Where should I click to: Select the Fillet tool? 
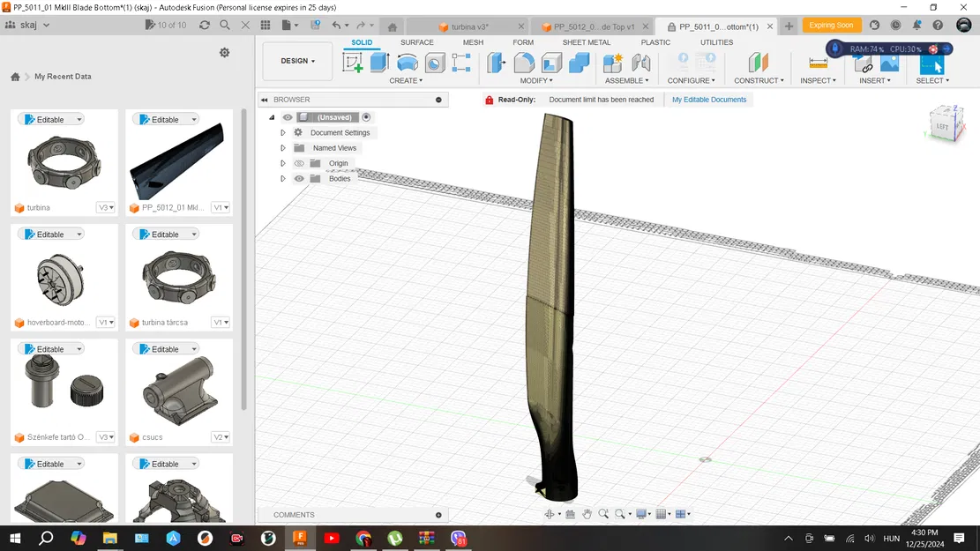524,63
